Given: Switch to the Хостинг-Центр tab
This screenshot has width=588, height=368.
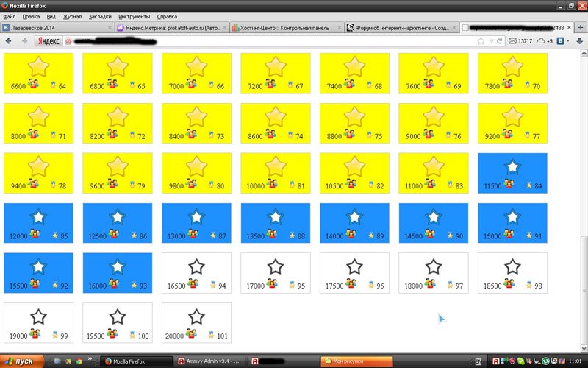Looking at the screenshot, I should (x=287, y=28).
